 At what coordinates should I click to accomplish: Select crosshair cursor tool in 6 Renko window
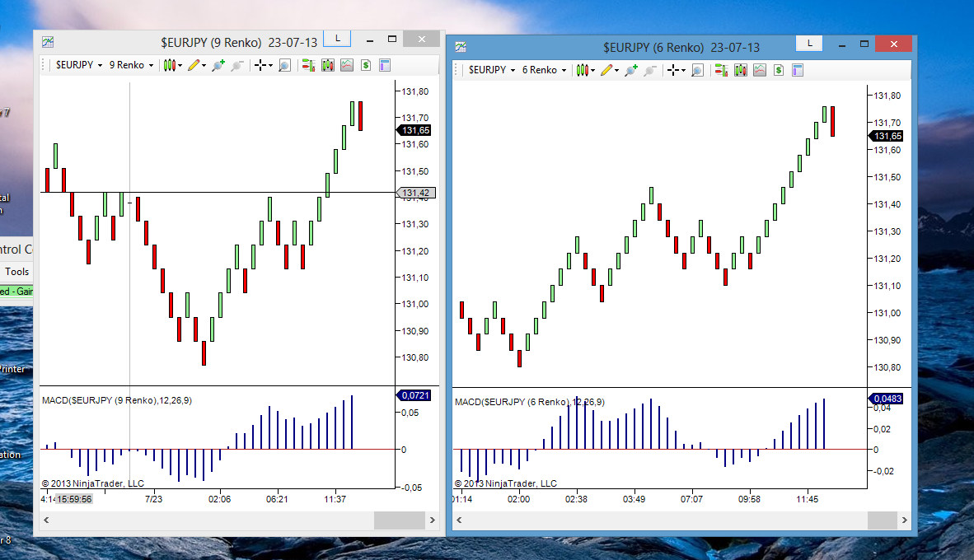pyautogui.click(x=673, y=70)
